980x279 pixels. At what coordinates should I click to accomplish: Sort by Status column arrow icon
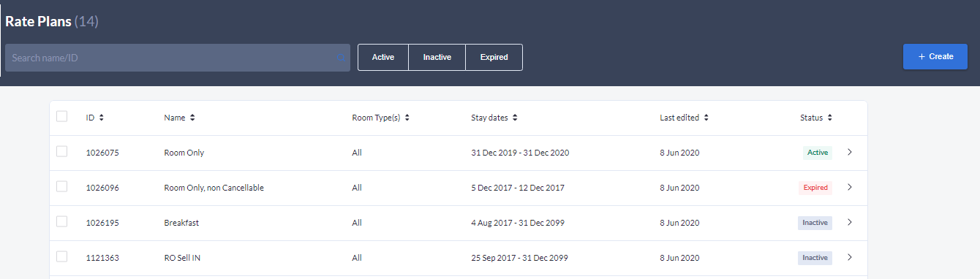pyautogui.click(x=830, y=118)
